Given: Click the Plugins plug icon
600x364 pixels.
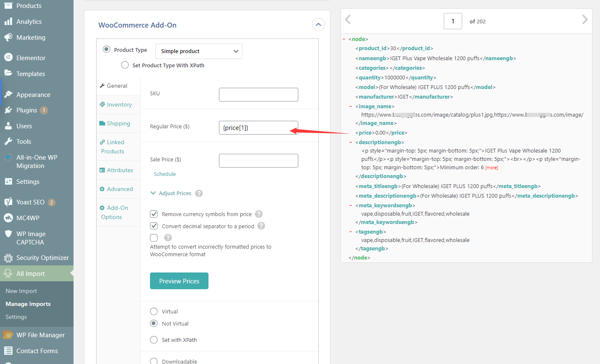Looking at the screenshot, I should (x=8, y=110).
